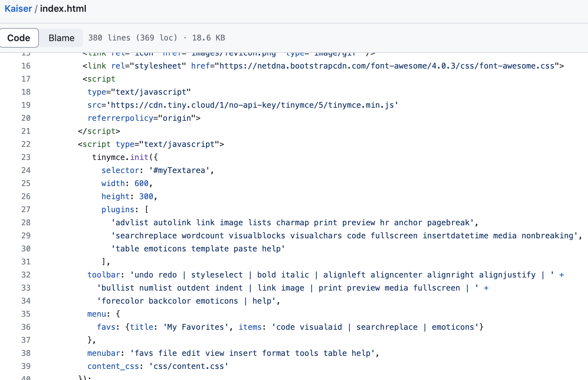Click the closing </script> tag on line 21
The image size is (588, 380).
pyautogui.click(x=99, y=131)
